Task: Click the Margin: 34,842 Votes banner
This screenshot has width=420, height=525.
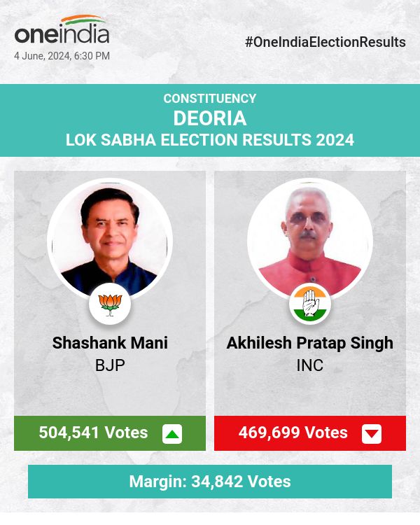Action: (x=210, y=482)
